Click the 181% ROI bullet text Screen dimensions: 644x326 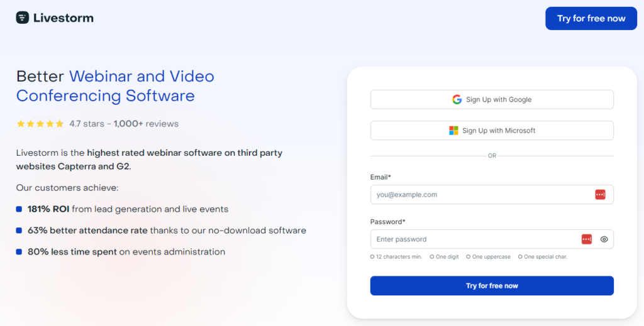(x=128, y=209)
